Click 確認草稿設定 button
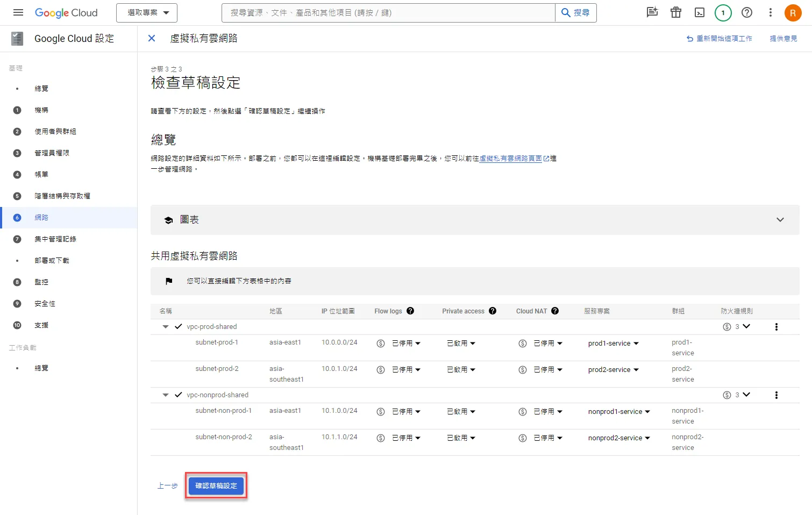The image size is (812, 515). click(x=216, y=486)
